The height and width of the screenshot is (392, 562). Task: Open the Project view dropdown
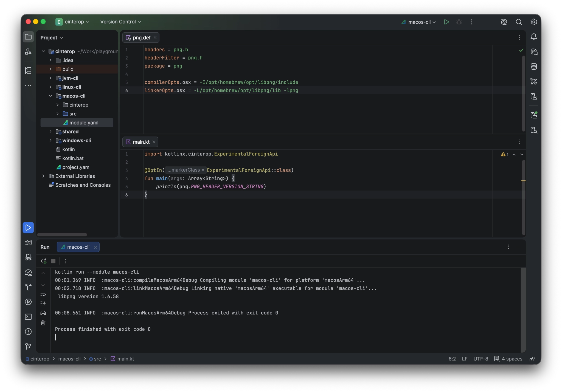tap(52, 38)
